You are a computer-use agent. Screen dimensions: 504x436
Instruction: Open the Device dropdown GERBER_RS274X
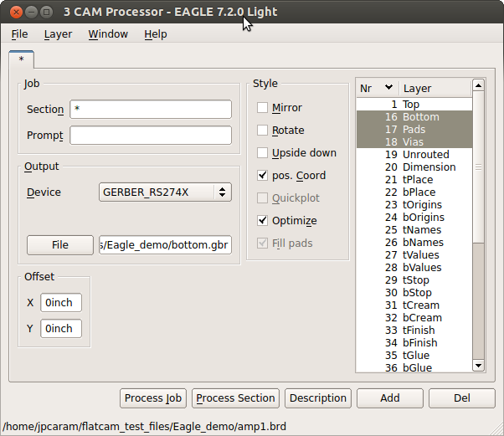pos(165,192)
